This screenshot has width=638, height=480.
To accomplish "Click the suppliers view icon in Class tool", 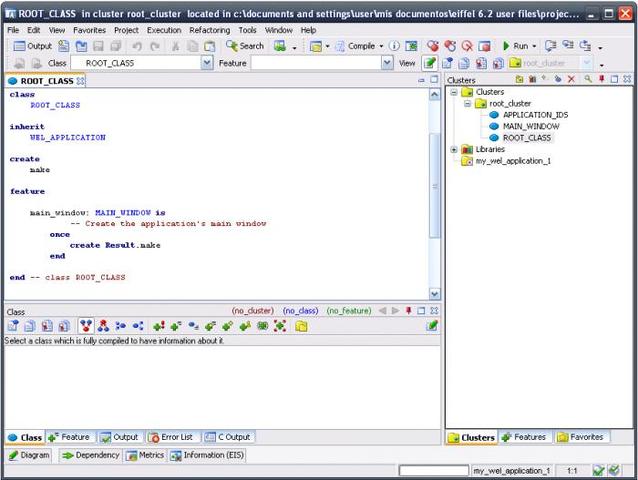I will point(138,326).
